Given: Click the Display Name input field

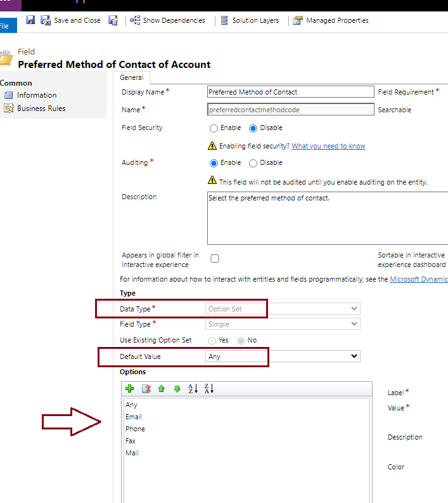Looking at the screenshot, I should [291, 92].
